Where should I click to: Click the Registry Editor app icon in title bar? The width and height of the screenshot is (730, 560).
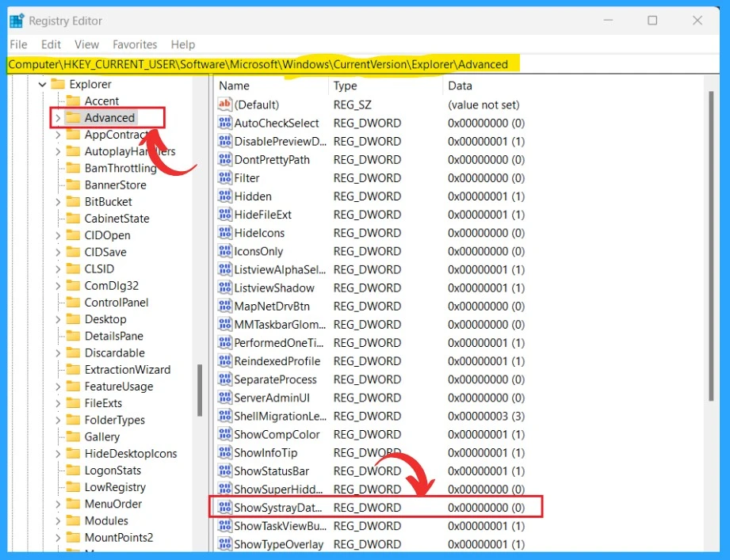point(17,21)
